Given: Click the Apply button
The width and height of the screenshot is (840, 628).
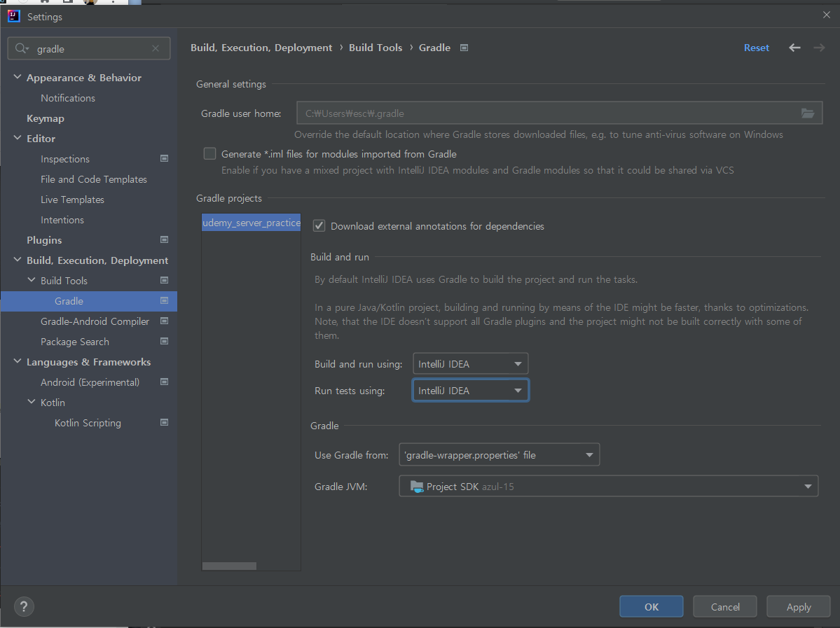Looking at the screenshot, I should 798,606.
